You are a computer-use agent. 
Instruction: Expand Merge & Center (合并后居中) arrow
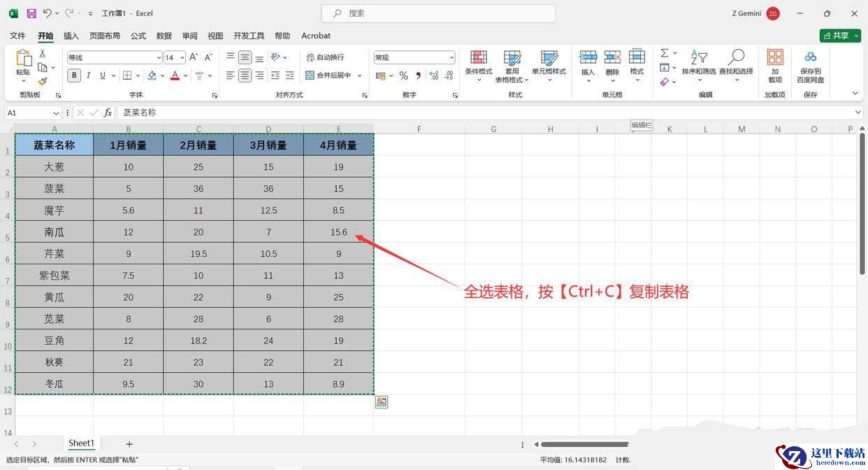point(360,76)
